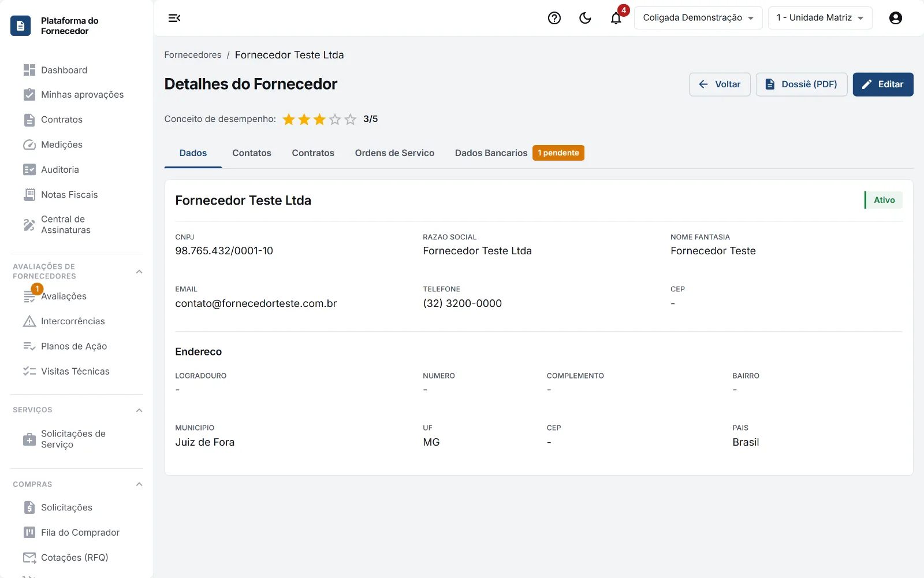Toggle dark mode moon icon
The image size is (924, 578).
(585, 18)
